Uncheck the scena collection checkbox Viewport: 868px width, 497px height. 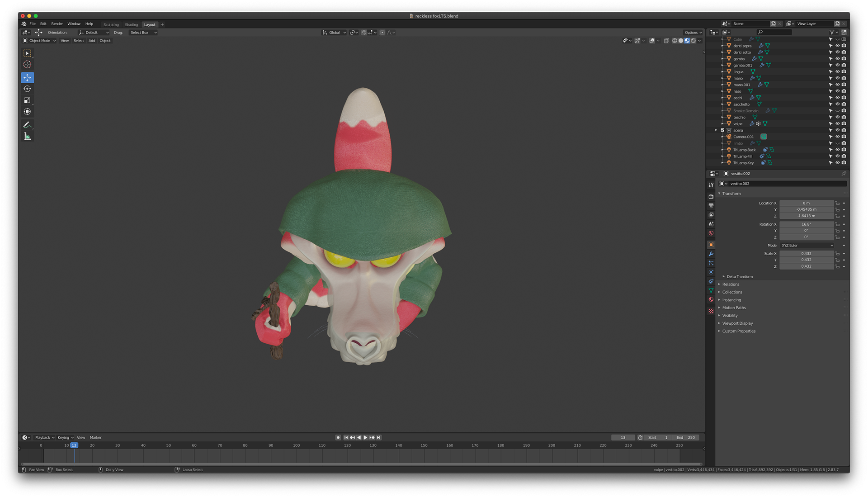(722, 130)
